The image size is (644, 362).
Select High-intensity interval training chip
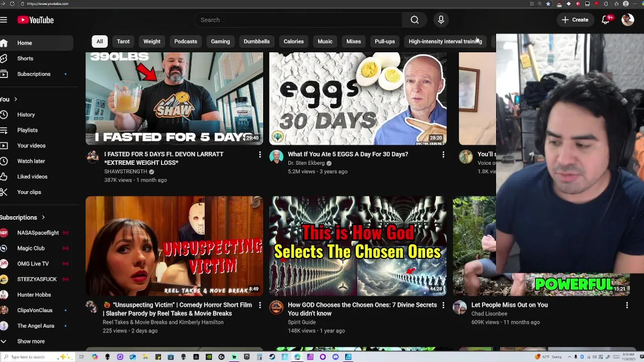(x=445, y=42)
